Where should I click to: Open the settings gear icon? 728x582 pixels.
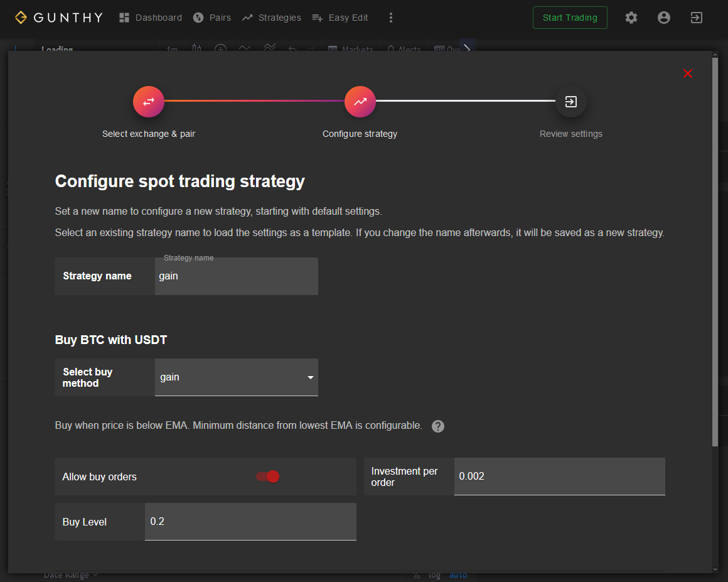point(631,18)
